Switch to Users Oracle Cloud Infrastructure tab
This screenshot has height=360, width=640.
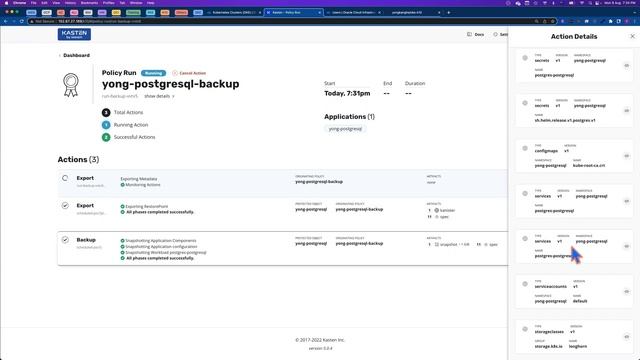(x=353, y=13)
